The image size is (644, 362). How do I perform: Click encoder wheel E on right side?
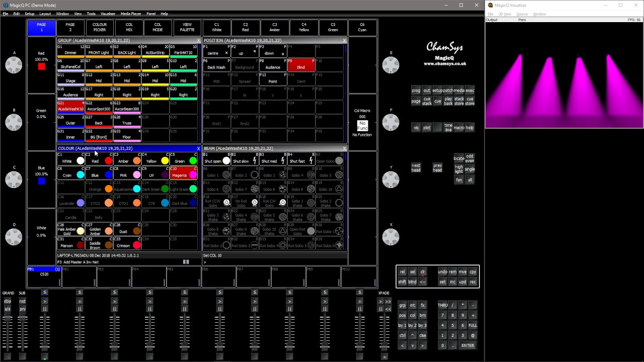click(391, 65)
